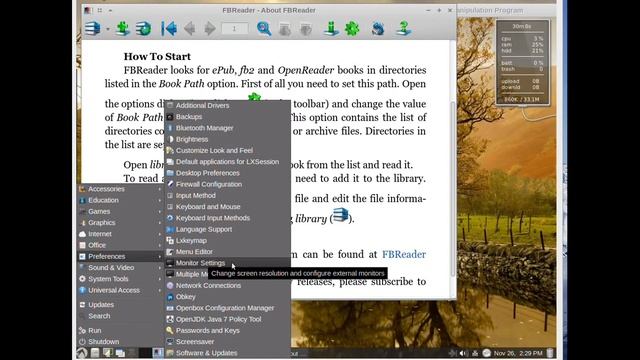Expand the Graphics submenu
Screen dimensions: 640x360
[120, 223]
